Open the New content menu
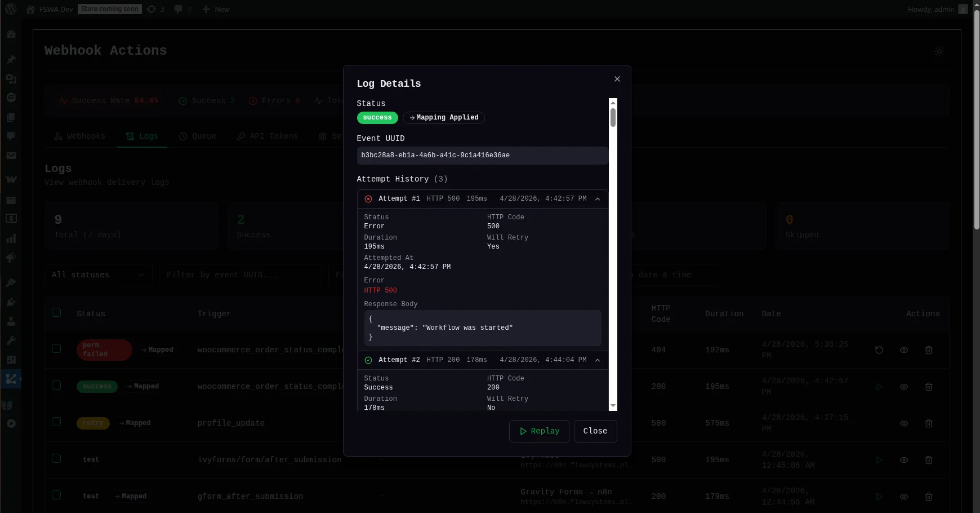This screenshot has width=980, height=513. [216, 9]
